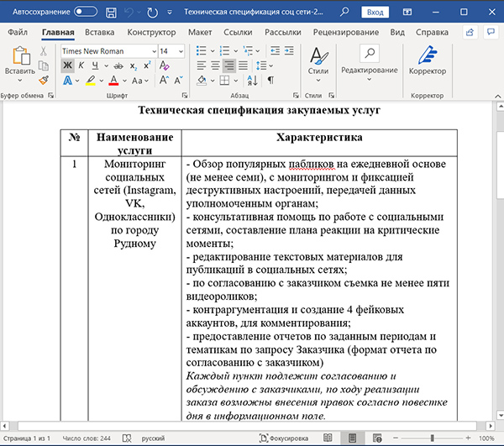504x446 pixels.
Task: Toggle show paragraph marks (¶)
Action: click(x=270, y=81)
